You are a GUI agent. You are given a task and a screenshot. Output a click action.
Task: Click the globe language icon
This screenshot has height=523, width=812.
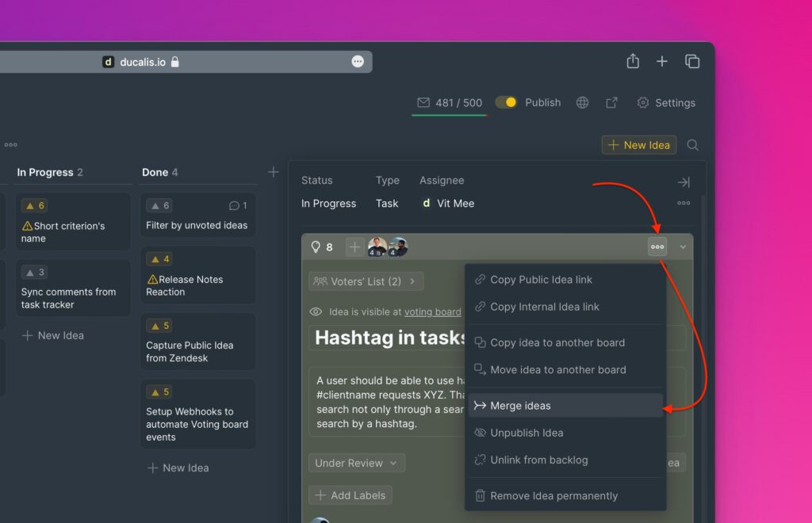pos(582,103)
